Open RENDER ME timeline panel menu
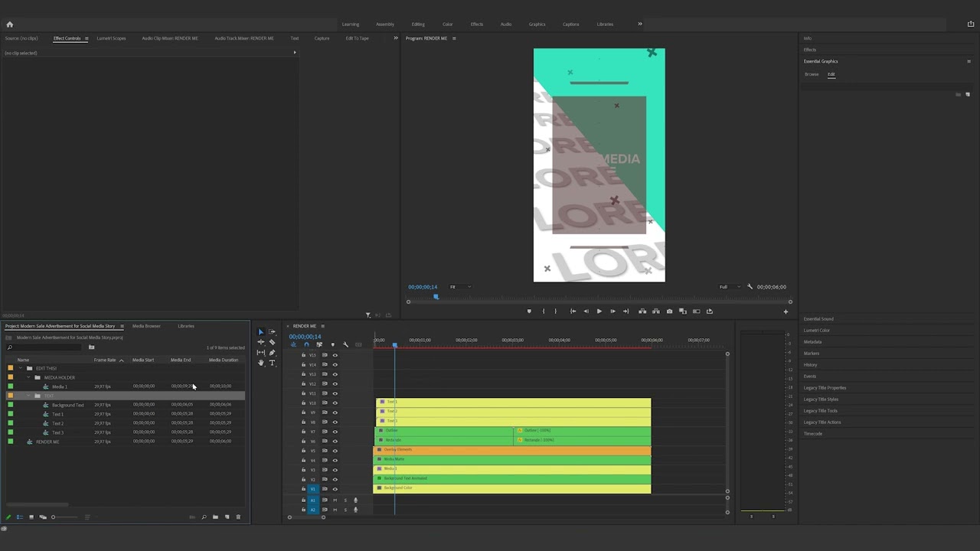Screen dimensions: 980x551 322,326
